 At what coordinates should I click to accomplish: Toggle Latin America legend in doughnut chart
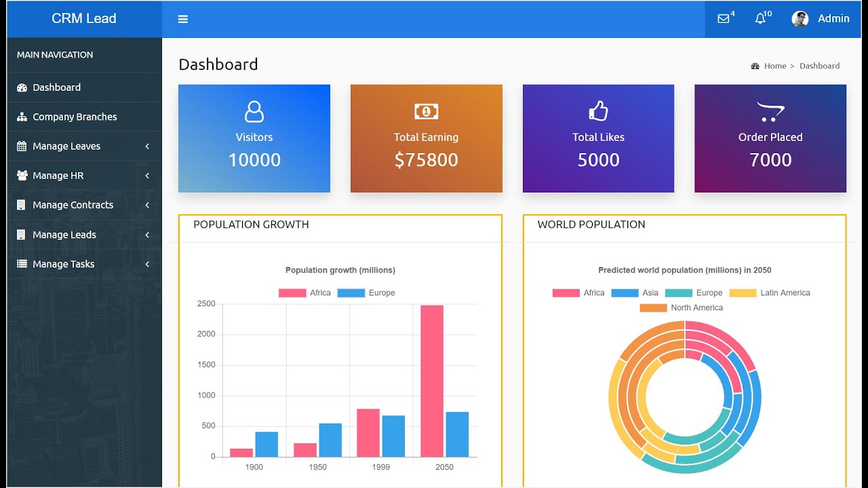click(x=770, y=293)
